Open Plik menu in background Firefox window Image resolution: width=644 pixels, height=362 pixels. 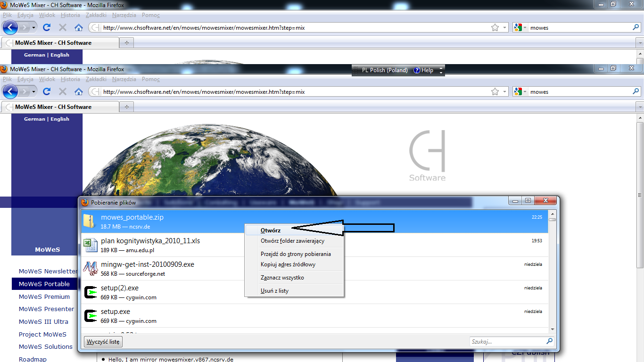[x=8, y=15]
